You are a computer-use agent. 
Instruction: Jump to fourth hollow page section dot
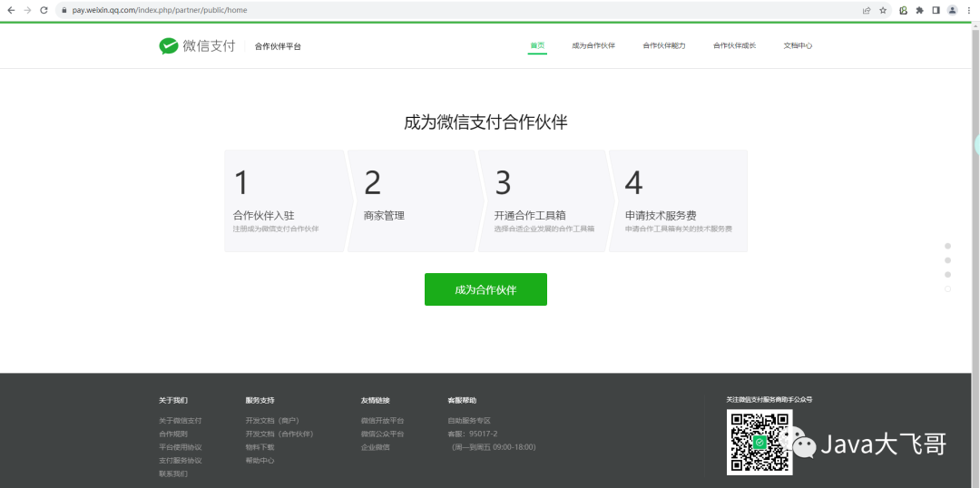(x=947, y=289)
